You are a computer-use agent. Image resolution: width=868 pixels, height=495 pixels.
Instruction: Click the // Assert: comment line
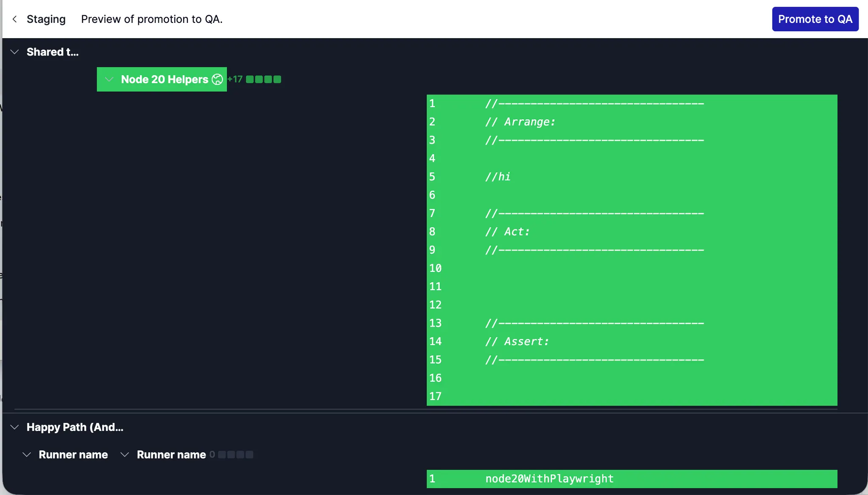tap(517, 342)
